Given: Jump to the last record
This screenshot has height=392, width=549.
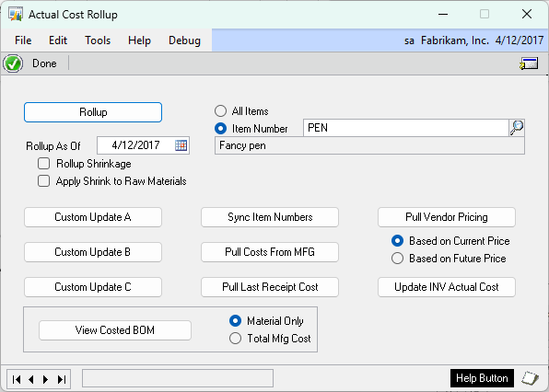Looking at the screenshot, I should [62, 379].
